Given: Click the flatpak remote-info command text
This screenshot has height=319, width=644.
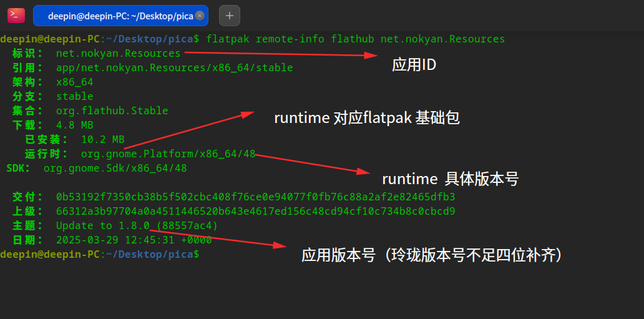Looking at the screenshot, I should 354,39.
